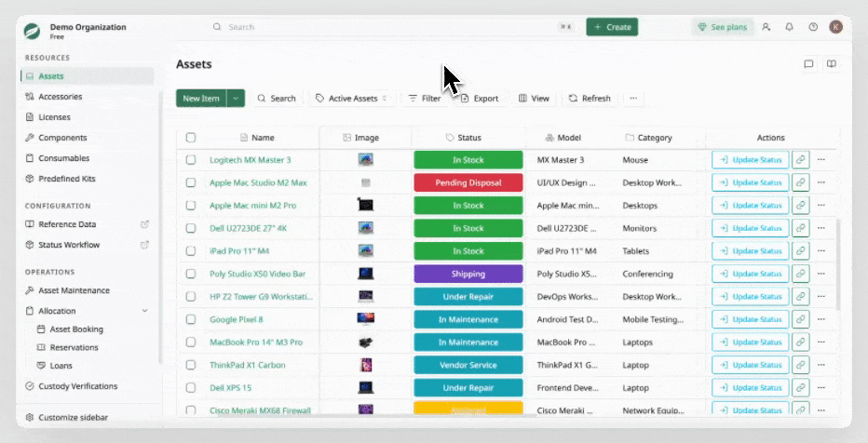Select the Logitech MX Master 3 row checkbox
Image resolution: width=868 pixels, height=443 pixels.
point(190,160)
